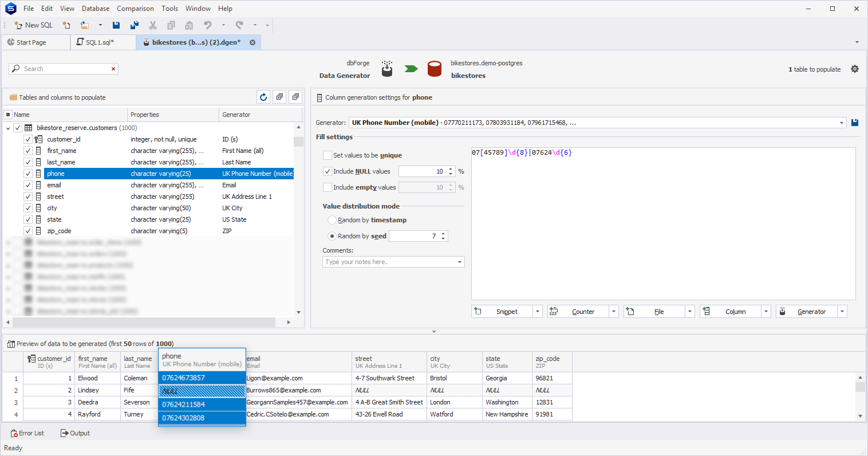Click phone preview cell 07624673857
Viewport: 868px width, 456px height.
[x=202, y=378]
